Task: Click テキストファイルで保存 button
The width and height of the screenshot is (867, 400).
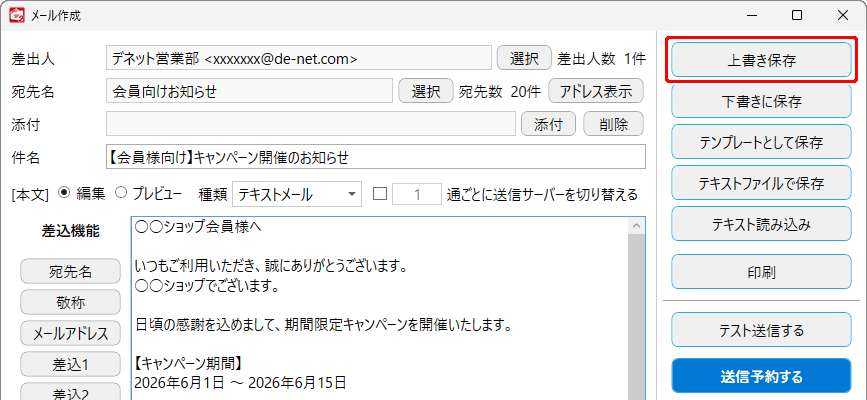Action: tap(761, 183)
